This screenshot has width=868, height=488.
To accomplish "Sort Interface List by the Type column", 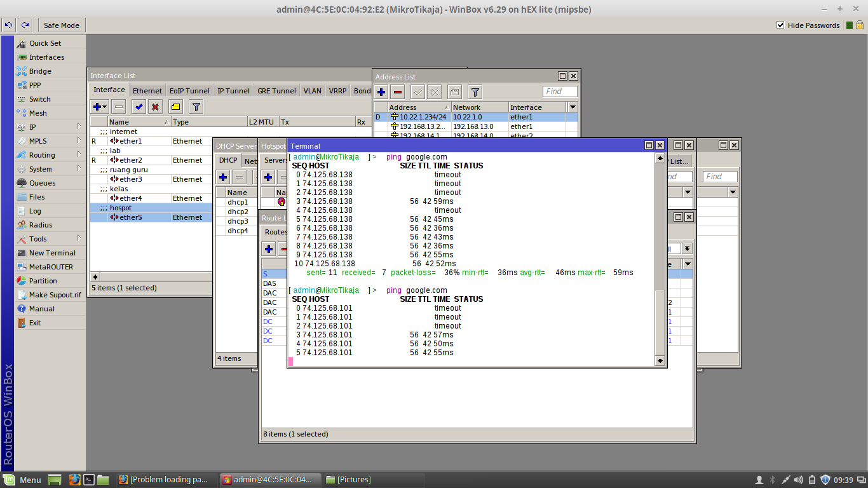I will coord(209,122).
